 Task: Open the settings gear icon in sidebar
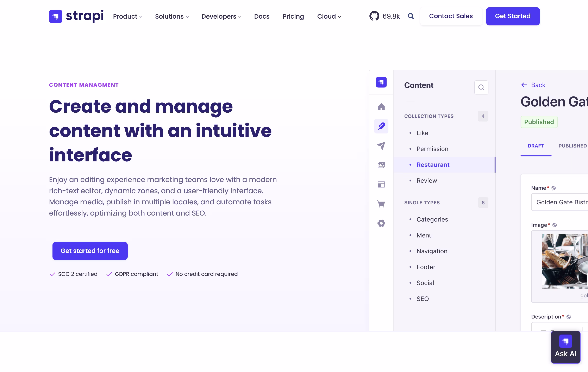tap(381, 223)
